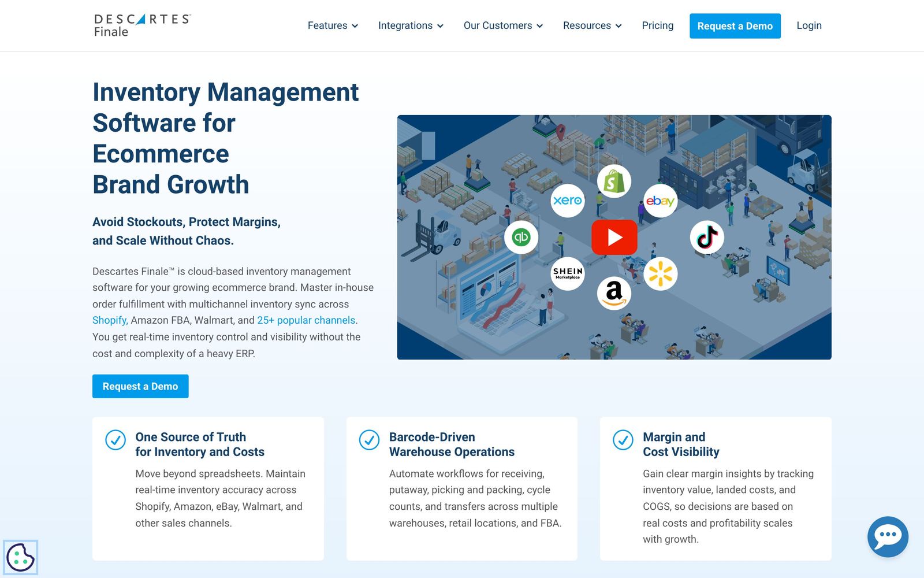The width and height of the screenshot is (924, 578).
Task: Click the Descartes Finale logo
Action: (143, 25)
